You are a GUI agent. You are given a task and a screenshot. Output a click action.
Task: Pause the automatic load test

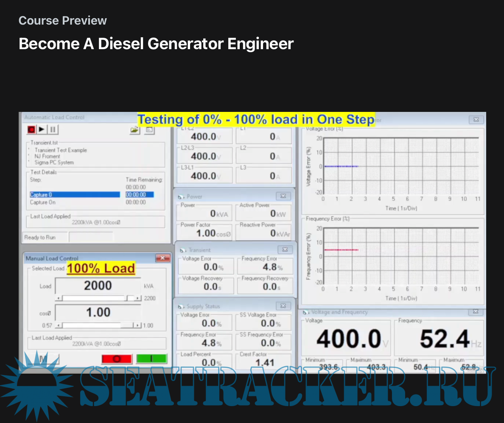[53, 130]
